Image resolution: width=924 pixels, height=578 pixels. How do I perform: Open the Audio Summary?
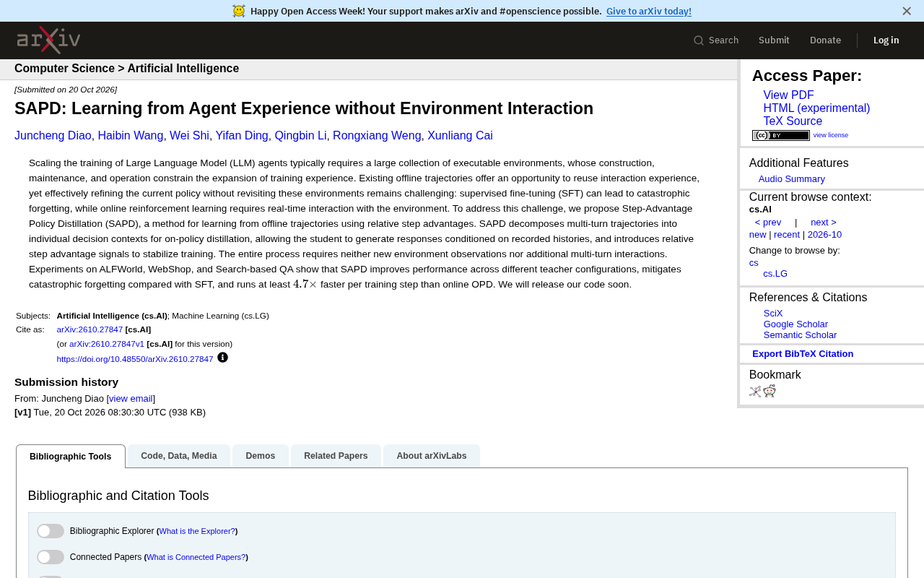coord(791,179)
